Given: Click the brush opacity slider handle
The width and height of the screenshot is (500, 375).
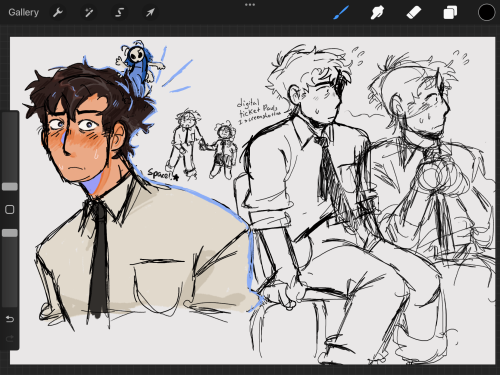Looking at the screenshot, I should [x=10, y=233].
